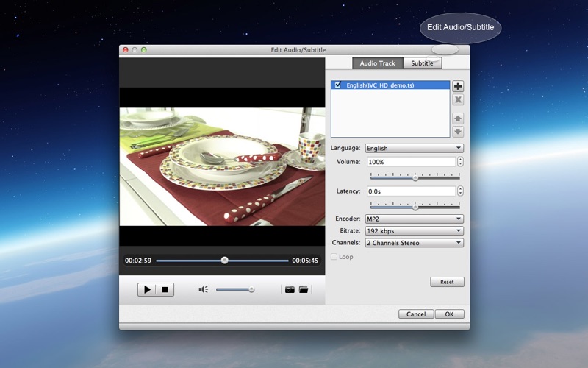The height and width of the screenshot is (368, 588).
Task: Open the Channels dropdown
Action: (414, 243)
